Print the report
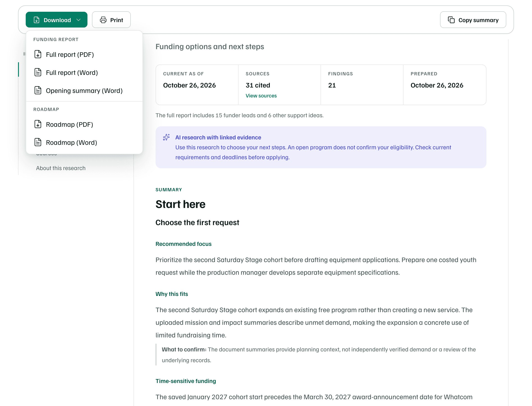The width and height of the screenshot is (532, 406). [111, 20]
